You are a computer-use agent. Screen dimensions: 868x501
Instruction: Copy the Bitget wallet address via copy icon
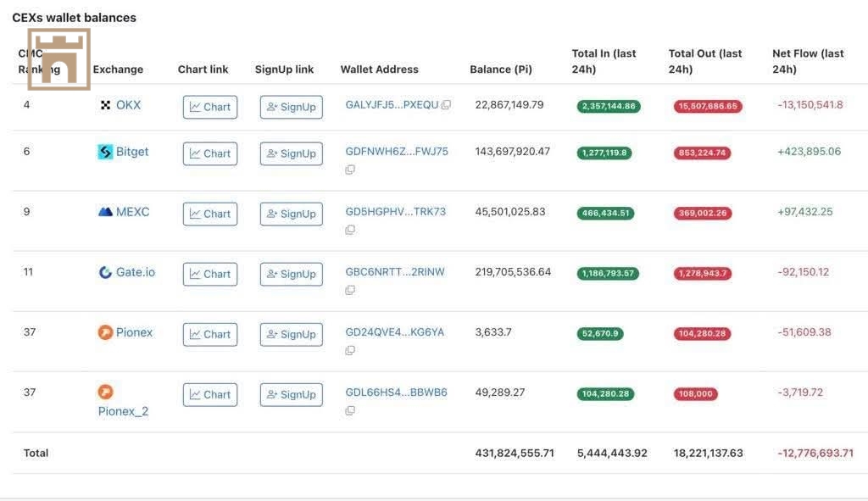pyautogui.click(x=350, y=170)
